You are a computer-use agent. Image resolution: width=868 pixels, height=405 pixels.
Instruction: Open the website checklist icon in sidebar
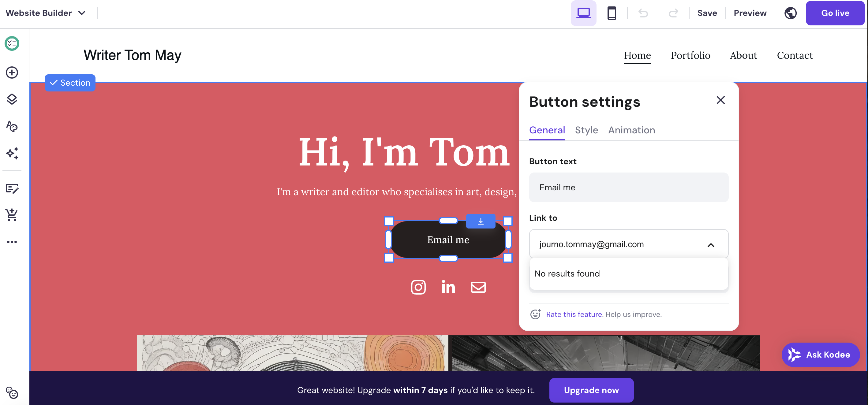click(12, 43)
